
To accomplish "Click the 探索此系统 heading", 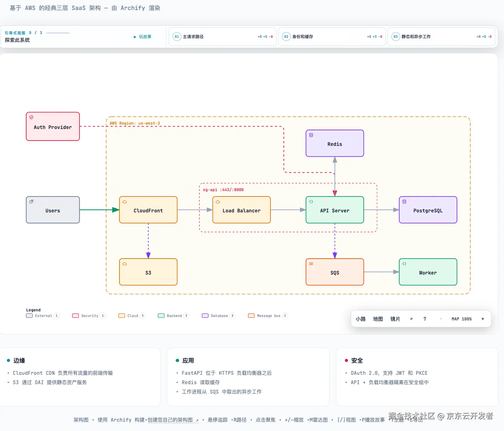I will pos(17,40).
